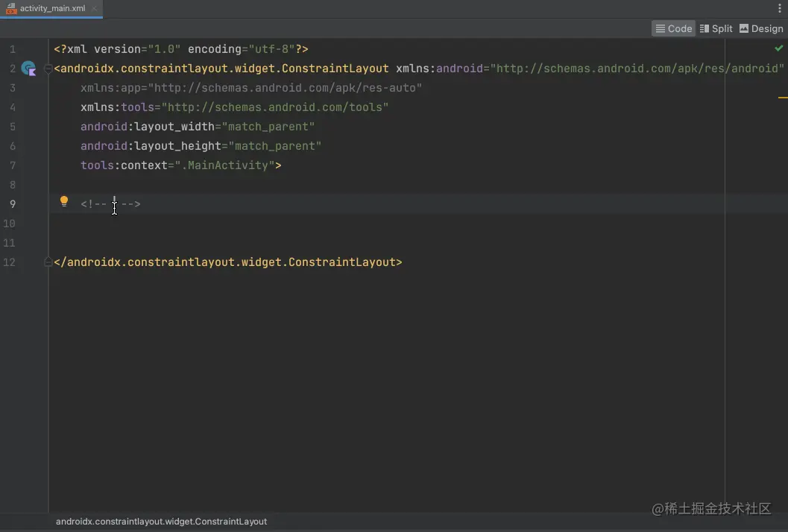The image size is (788, 532).
Task: Place cursor in the xml version declaration
Action: (x=181, y=49)
